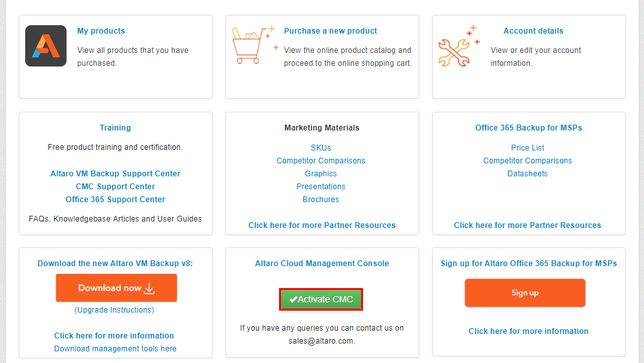Image resolution: width=644 pixels, height=363 pixels.
Task: Click the orange Sign up button
Action: (525, 293)
